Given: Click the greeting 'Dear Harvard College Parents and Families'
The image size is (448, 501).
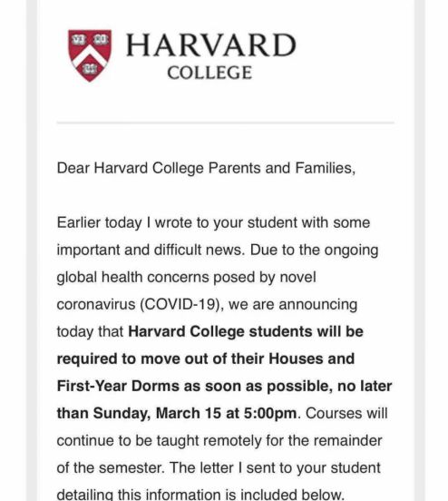Looking at the screenshot, I should pyautogui.click(x=206, y=169).
